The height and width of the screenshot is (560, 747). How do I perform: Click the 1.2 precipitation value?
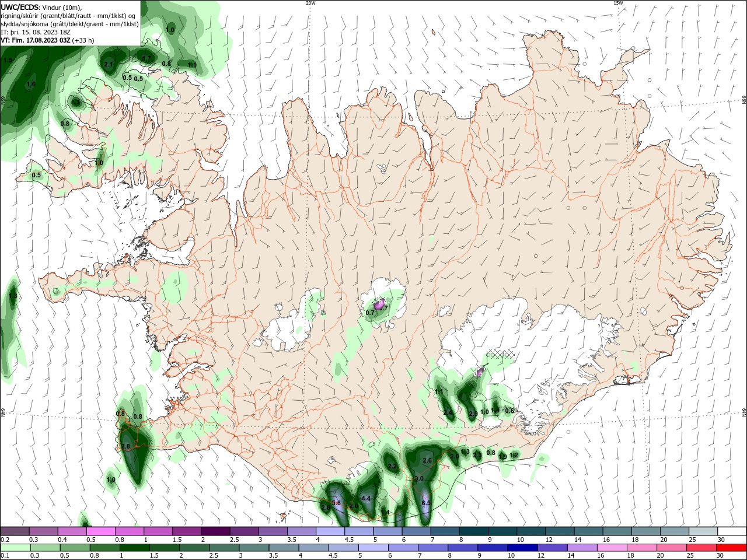514,455
